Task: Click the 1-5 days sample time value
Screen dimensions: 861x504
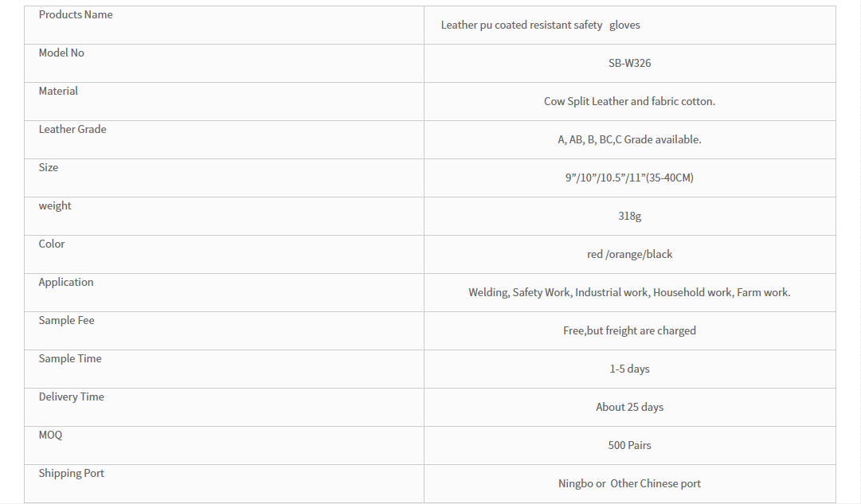Action: point(629,369)
